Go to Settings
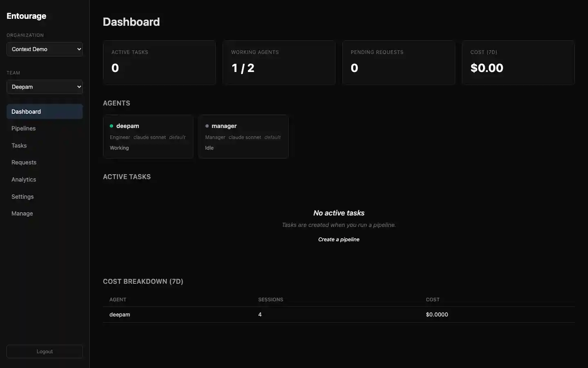Viewport: 588px width, 368px height. (22, 197)
